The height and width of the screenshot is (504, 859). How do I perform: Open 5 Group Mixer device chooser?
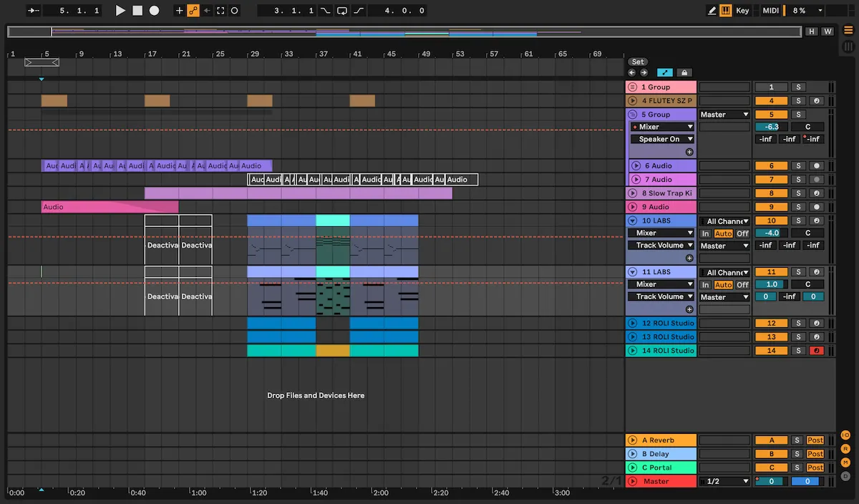[662, 127]
